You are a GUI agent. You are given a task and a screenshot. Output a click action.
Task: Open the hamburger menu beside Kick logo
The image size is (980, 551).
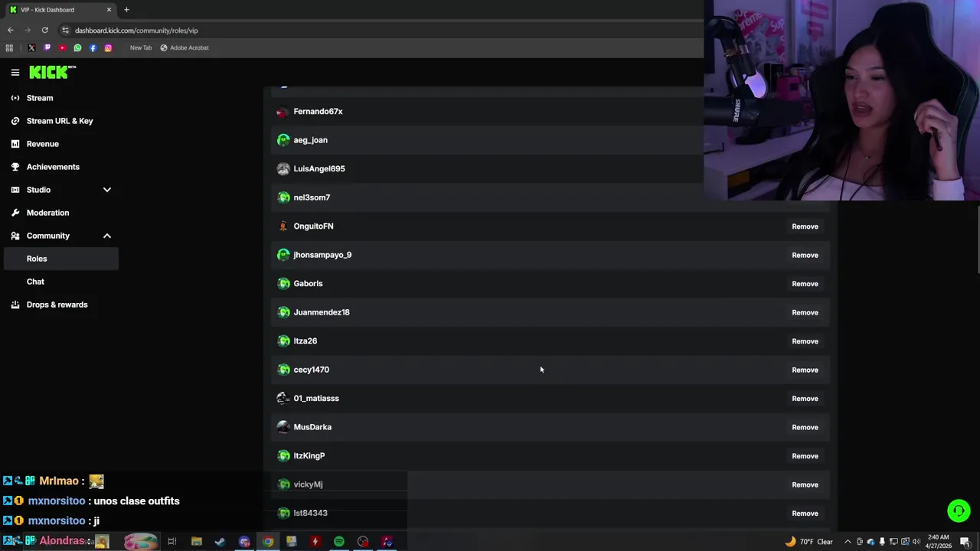(15, 73)
